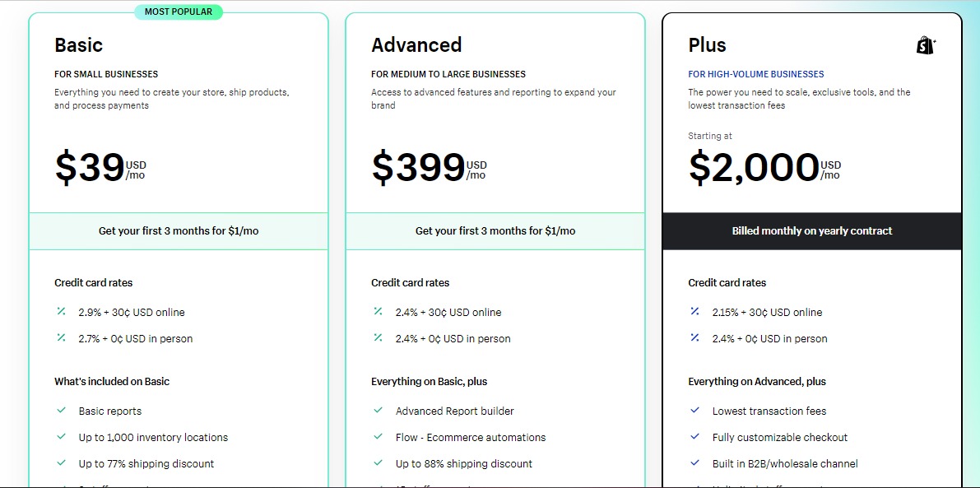The width and height of the screenshot is (980, 488).
Task: Click the Plus plan heading
Action: 706,45
